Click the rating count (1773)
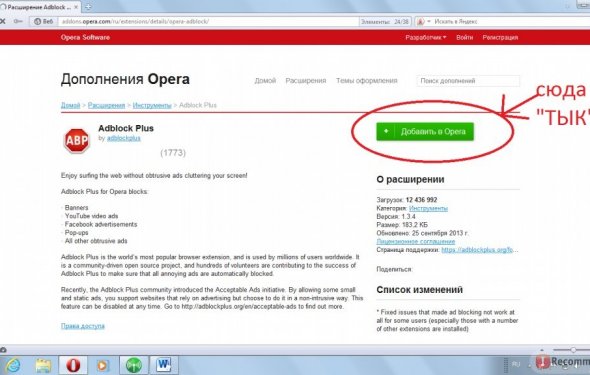The height and width of the screenshot is (375, 590). pyautogui.click(x=173, y=152)
